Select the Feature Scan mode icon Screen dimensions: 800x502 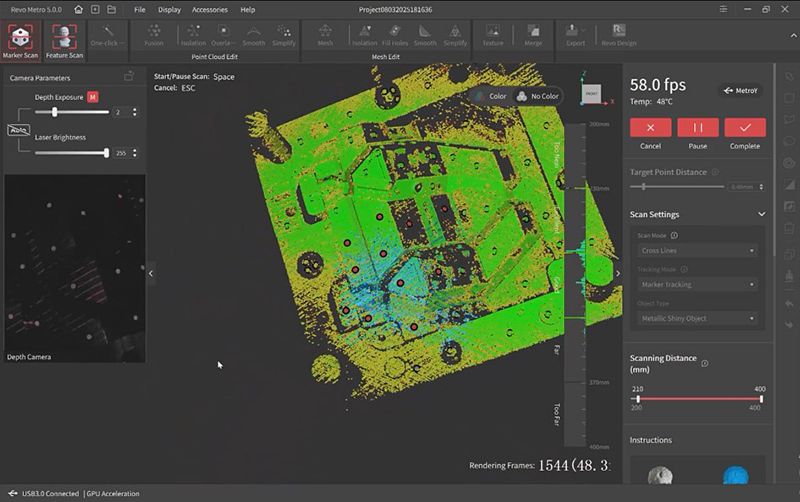tap(63, 38)
